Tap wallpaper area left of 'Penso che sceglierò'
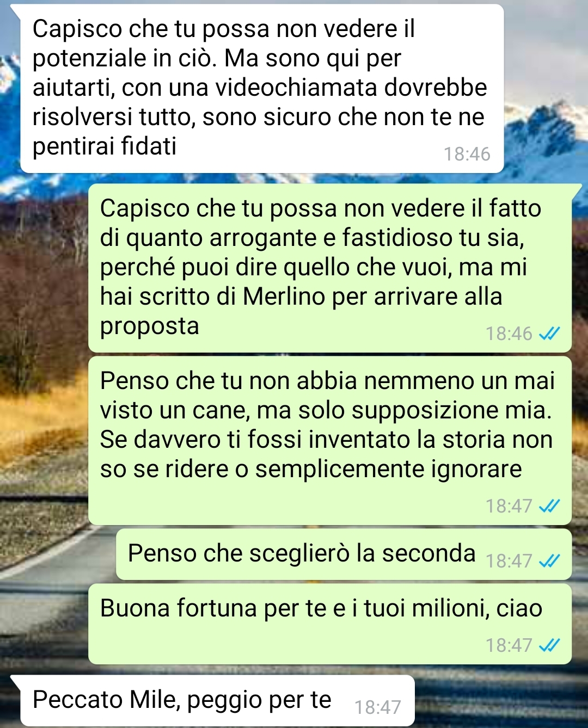 click(57, 554)
